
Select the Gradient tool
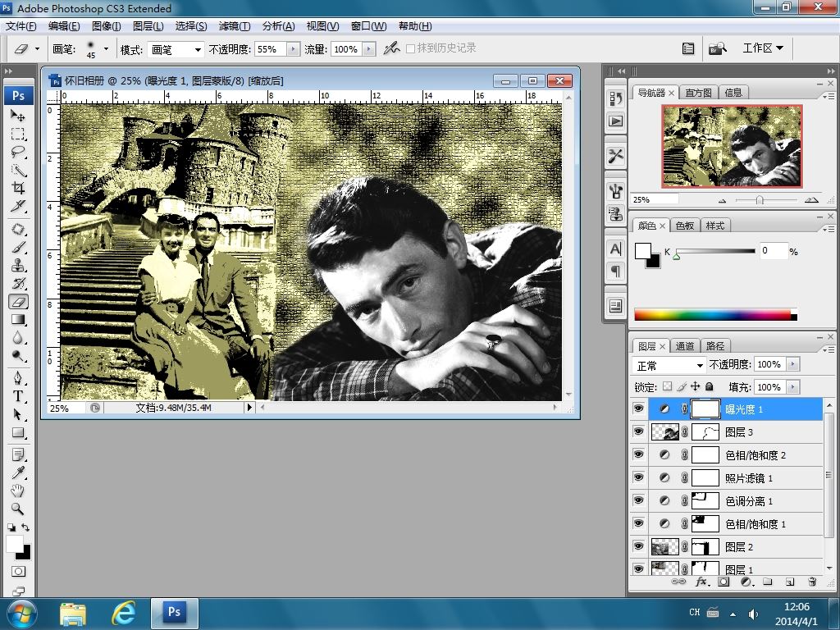pyautogui.click(x=18, y=320)
